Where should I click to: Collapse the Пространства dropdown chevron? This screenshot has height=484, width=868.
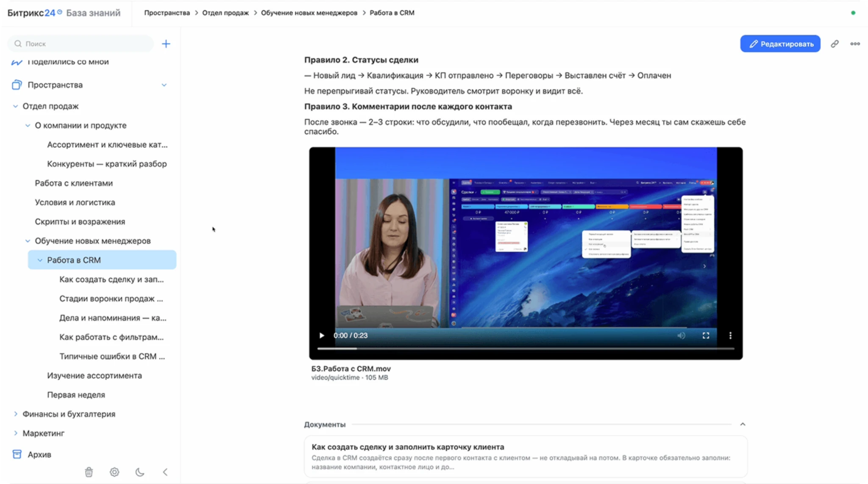(x=164, y=85)
